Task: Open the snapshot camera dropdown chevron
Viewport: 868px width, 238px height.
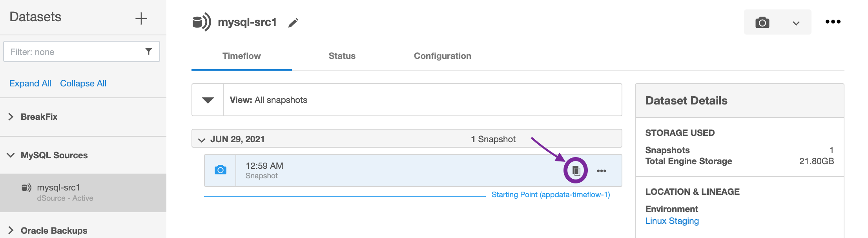Action: 796,22
